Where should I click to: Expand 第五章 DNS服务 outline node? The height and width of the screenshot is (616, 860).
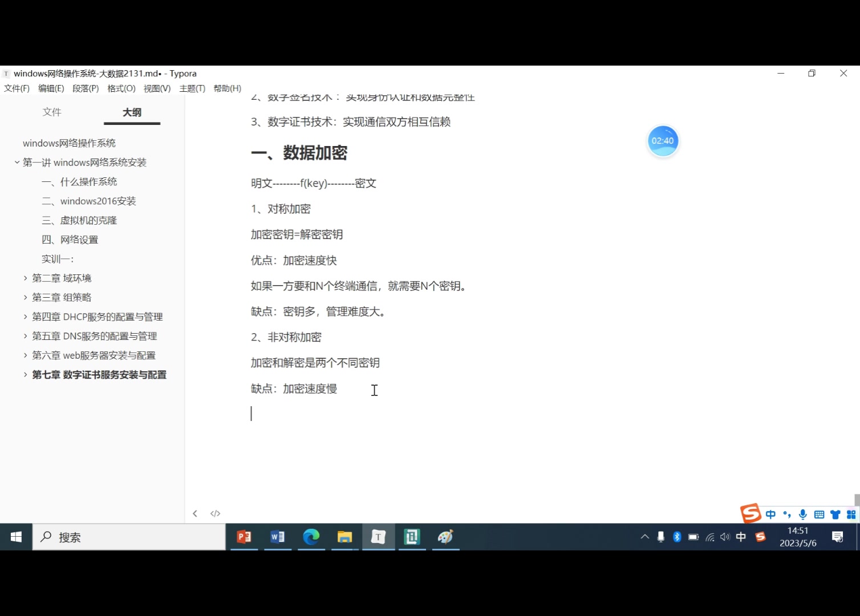tap(25, 336)
